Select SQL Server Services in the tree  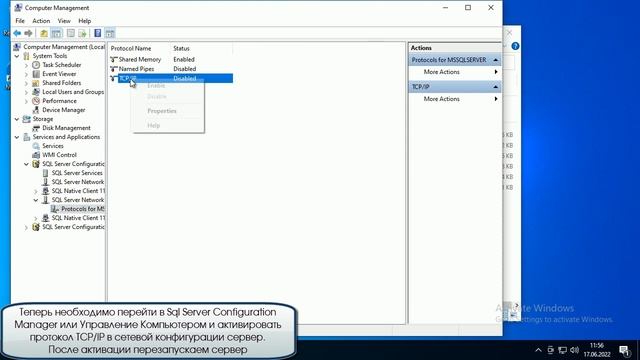[x=77, y=173]
